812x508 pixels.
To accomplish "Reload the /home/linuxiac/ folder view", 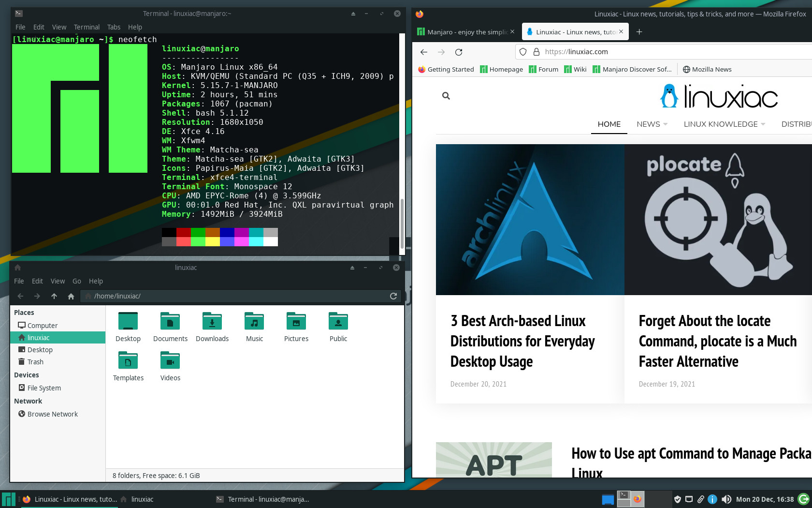I will click(393, 296).
